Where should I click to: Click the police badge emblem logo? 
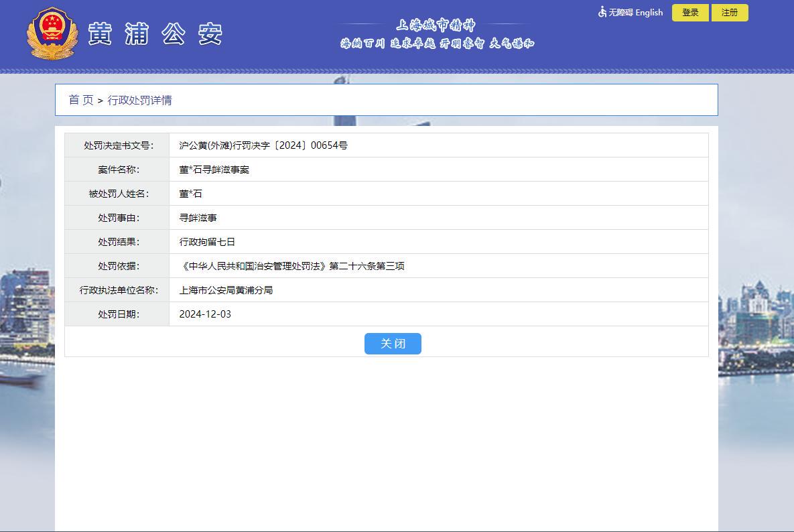coord(52,34)
